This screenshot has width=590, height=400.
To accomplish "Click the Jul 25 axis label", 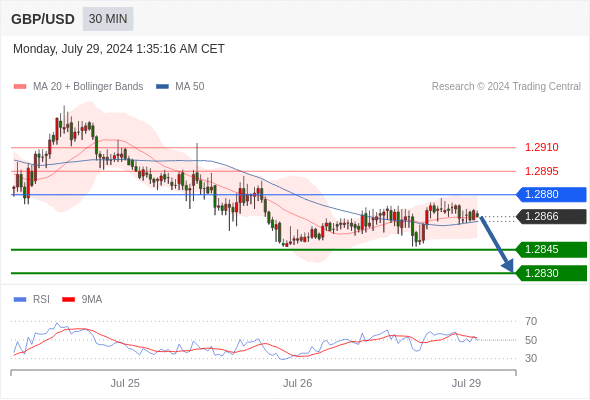I will [x=125, y=383].
